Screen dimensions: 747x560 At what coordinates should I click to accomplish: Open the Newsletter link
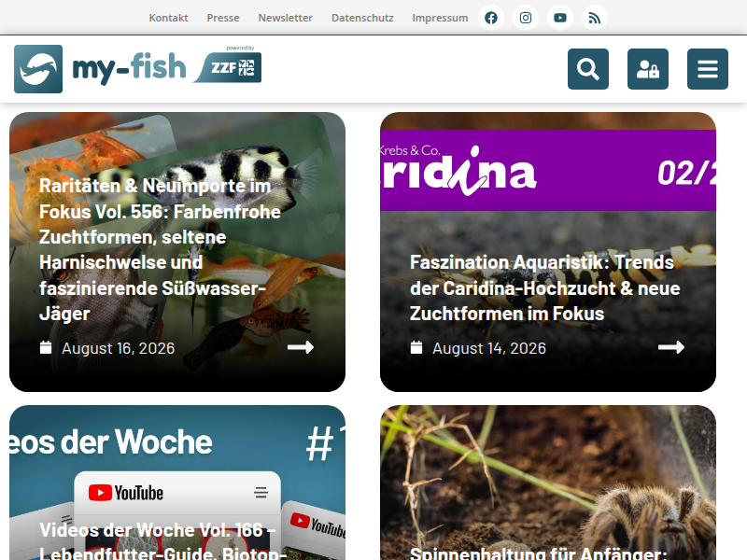pos(286,18)
